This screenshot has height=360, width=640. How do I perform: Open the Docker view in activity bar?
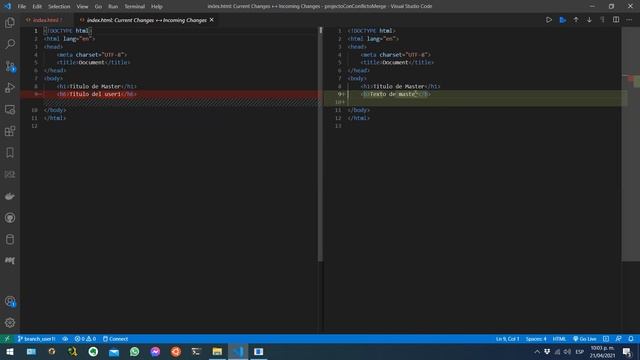10,196
